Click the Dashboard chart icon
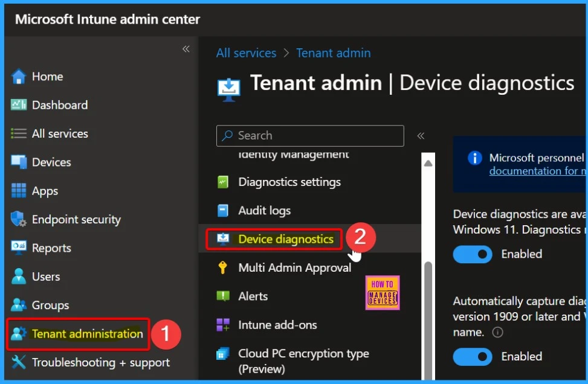Screen dimensions: 588x384 pos(18,105)
